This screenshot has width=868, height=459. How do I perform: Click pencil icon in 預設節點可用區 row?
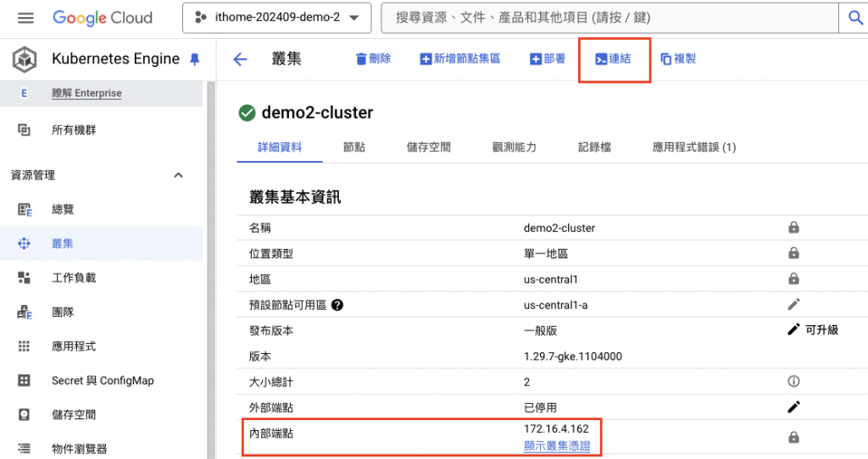point(793,304)
